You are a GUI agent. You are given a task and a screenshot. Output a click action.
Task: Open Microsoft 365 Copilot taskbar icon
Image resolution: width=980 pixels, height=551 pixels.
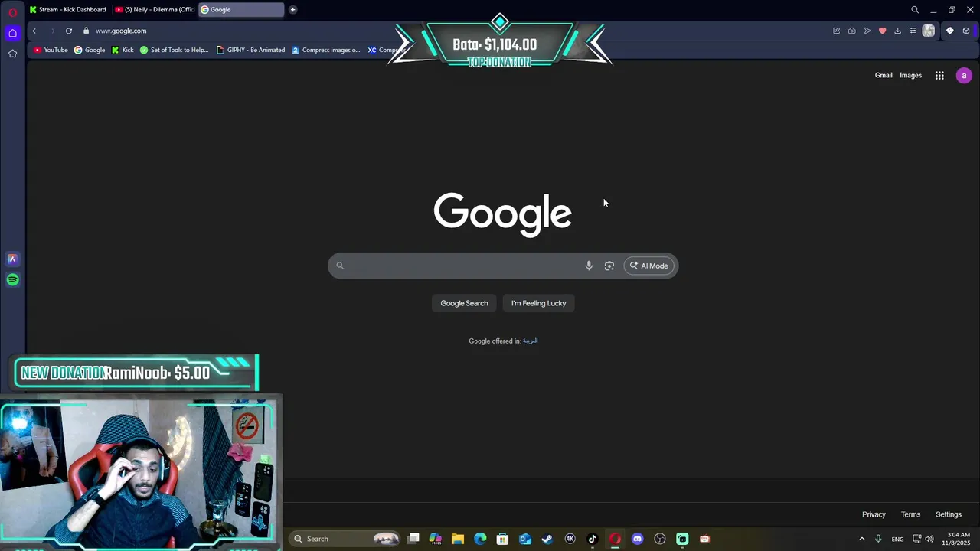pyautogui.click(x=436, y=539)
